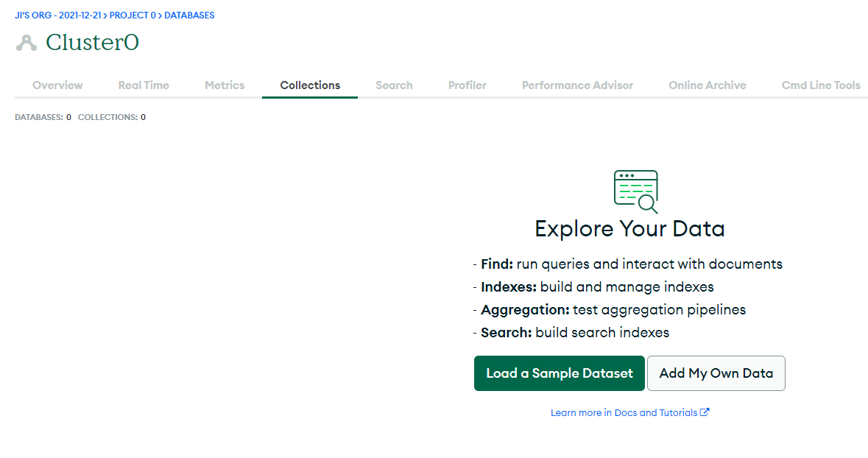Click the Cluster0 title text
This screenshot has width=868, height=458.
pos(93,43)
